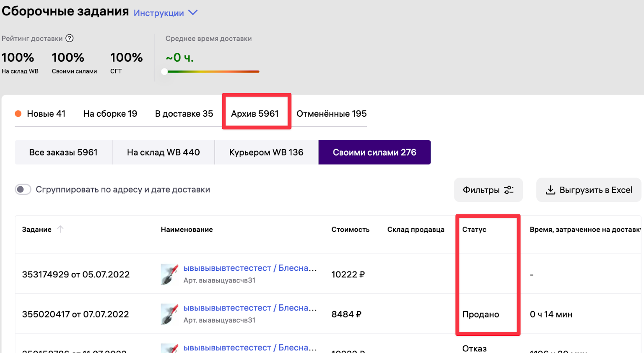Click the ~0 ч. average time value
644x353 pixels.
179,58
